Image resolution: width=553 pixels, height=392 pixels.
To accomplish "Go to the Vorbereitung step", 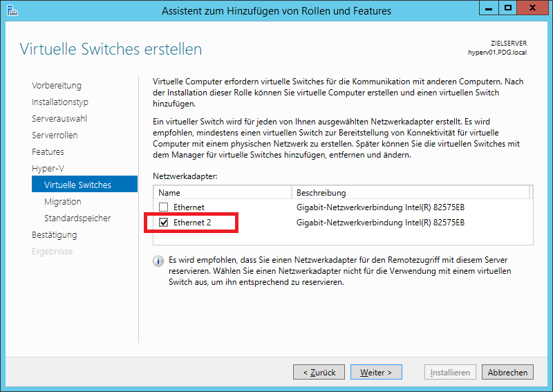I will tap(57, 86).
